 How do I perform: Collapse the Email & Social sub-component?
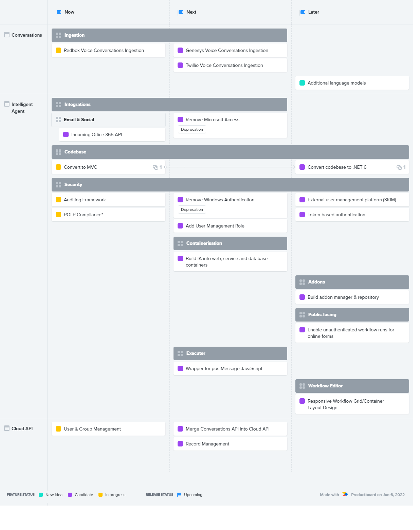pos(108,120)
